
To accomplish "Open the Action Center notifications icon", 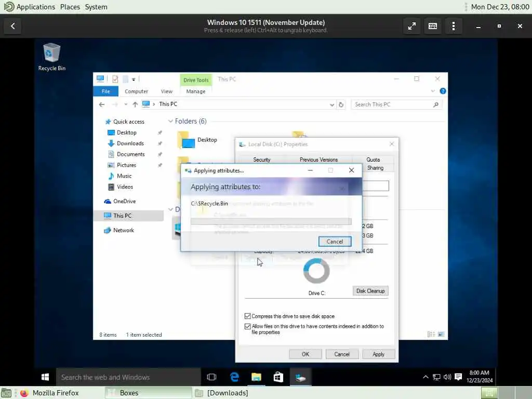I will coord(458,377).
